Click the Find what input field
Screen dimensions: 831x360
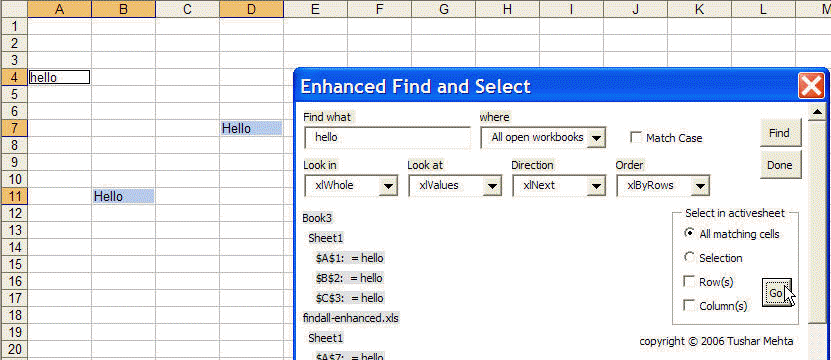[387, 137]
